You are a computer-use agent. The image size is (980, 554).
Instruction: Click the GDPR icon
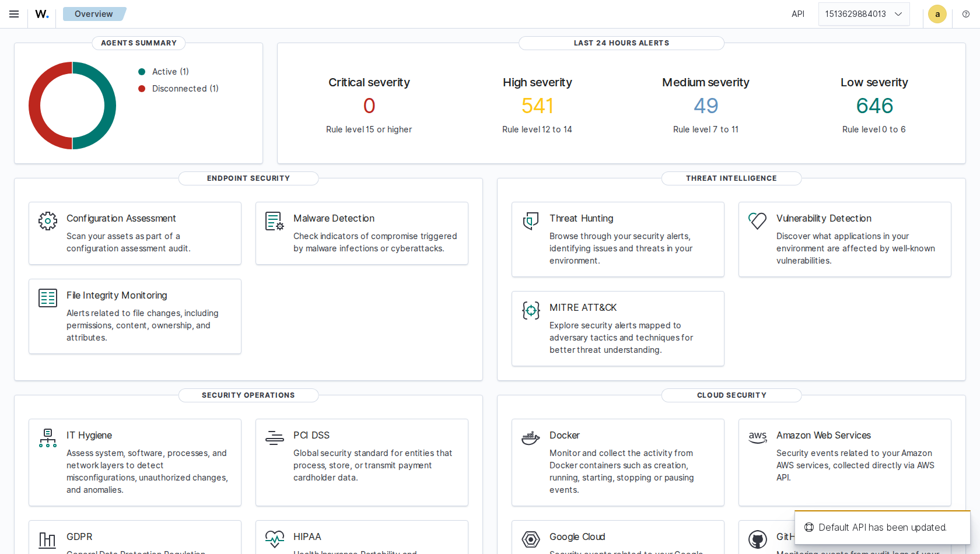(48, 540)
